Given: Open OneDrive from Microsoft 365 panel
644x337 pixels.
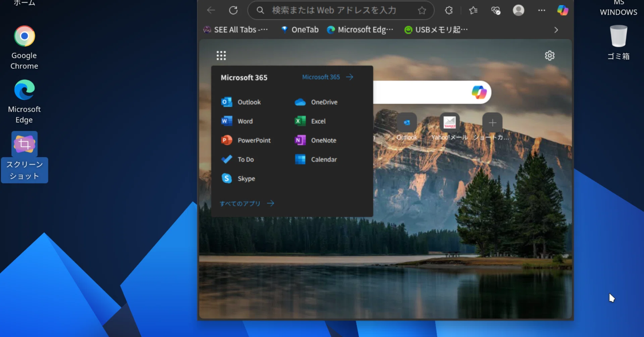Looking at the screenshot, I should click(x=316, y=102).
